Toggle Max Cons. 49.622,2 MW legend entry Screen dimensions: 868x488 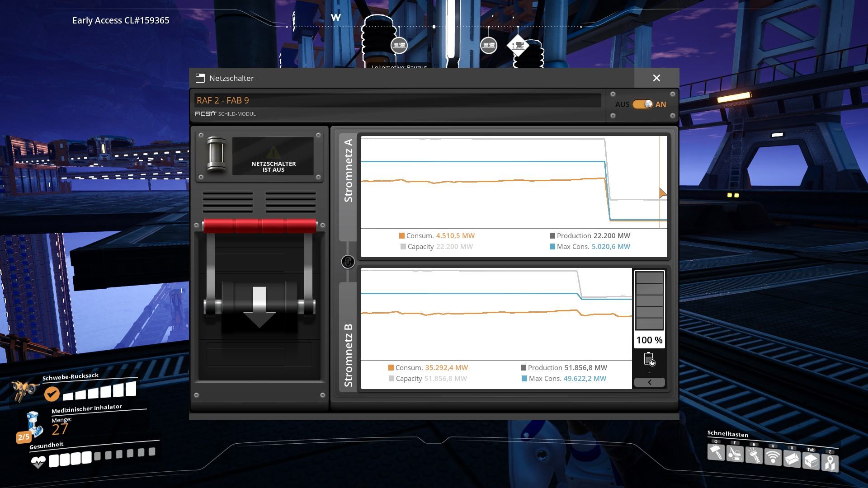point(564,379)
